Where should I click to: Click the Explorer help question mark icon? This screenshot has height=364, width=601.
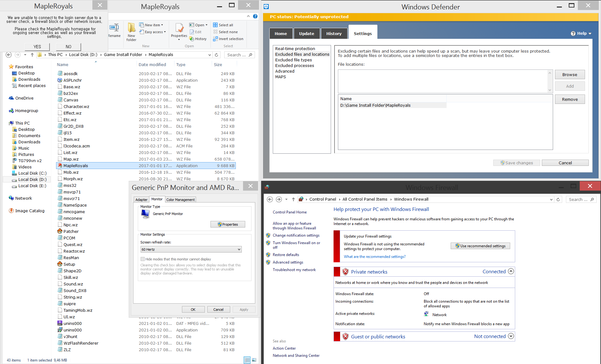tap(255, 16)
